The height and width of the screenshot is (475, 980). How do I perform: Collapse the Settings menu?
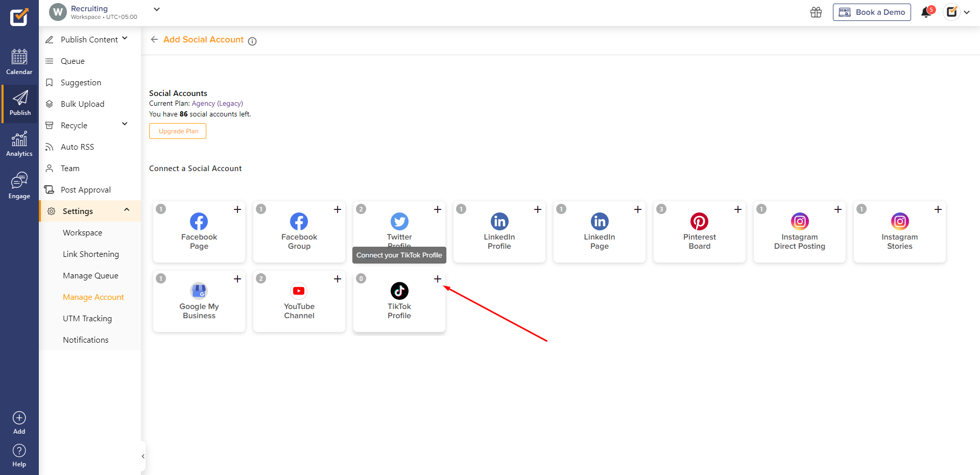click(x=127, y=210)
